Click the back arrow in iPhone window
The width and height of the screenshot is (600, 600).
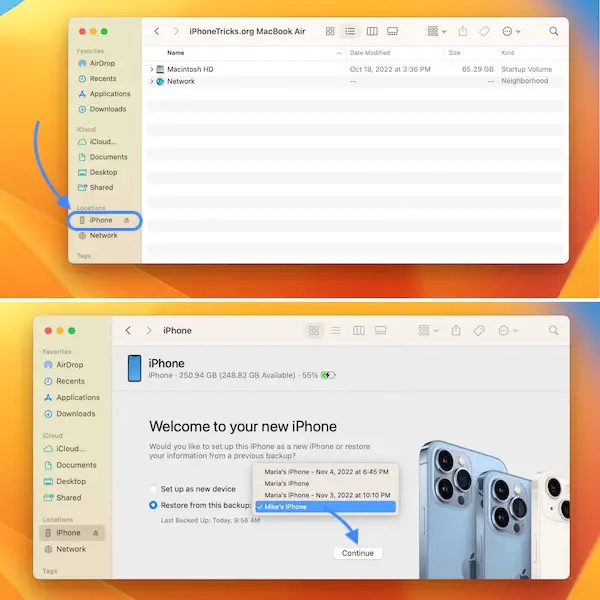[128, 330]
